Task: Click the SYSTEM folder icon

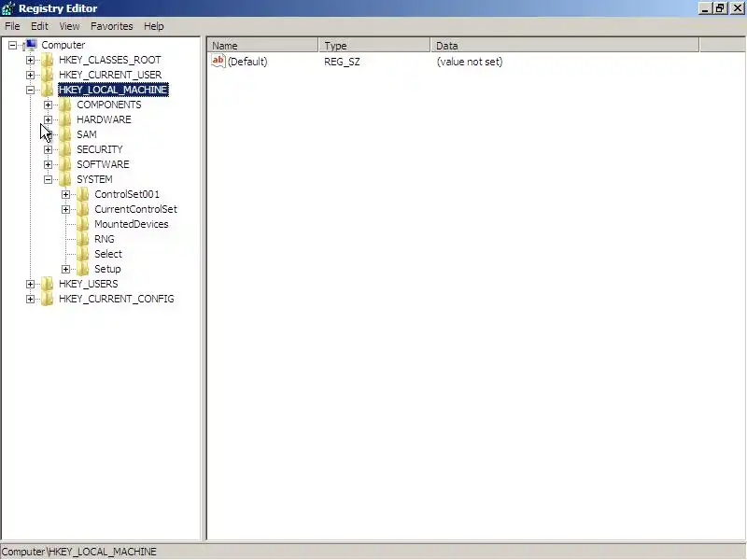Action: pos(64,179)
